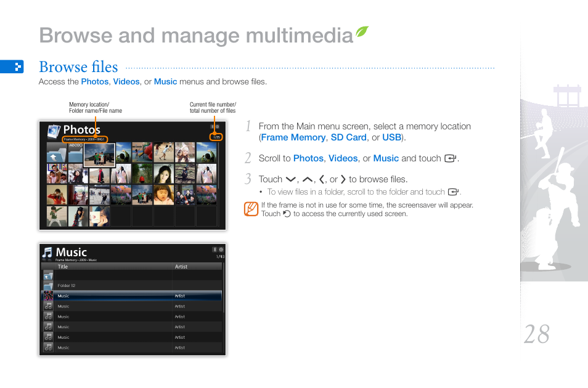Select the playground photo with the red slide
588x388 pixels.
[142, 152]
